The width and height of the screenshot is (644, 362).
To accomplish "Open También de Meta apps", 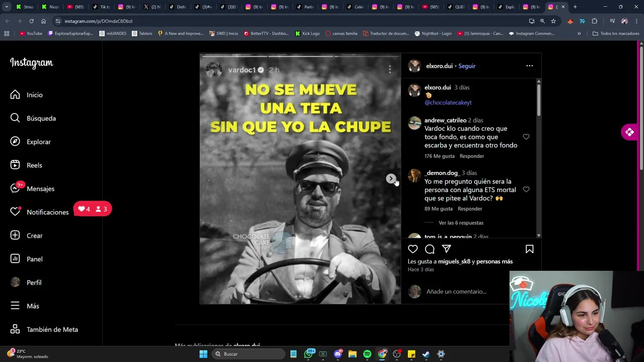I will tap(44, 329).
